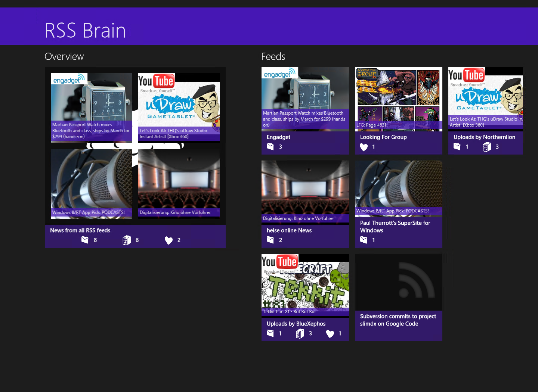Open the Martian Passport Watch thumbnail in Overview
This screenshot has width=538, height=392.
92,107
